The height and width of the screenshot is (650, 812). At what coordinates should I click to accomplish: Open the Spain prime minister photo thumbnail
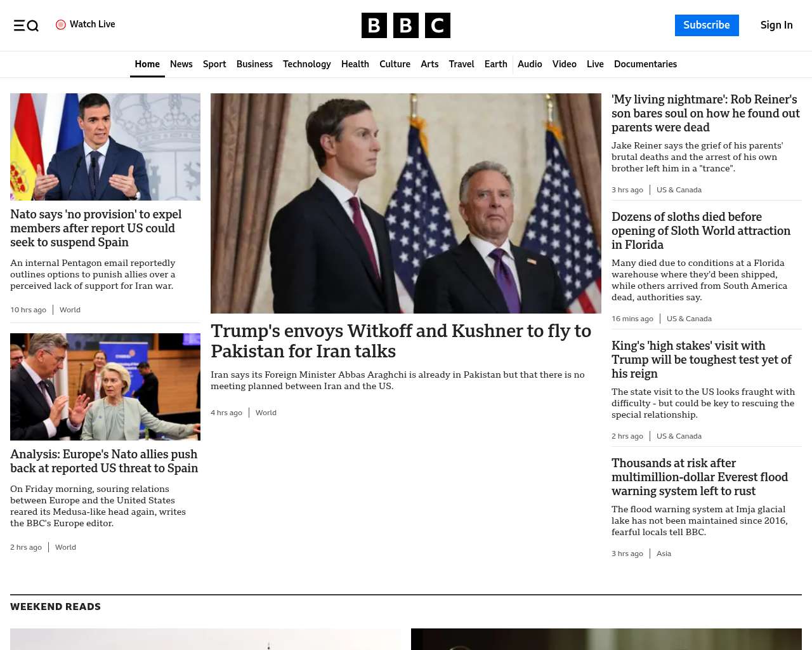click(x=105, y=147)
